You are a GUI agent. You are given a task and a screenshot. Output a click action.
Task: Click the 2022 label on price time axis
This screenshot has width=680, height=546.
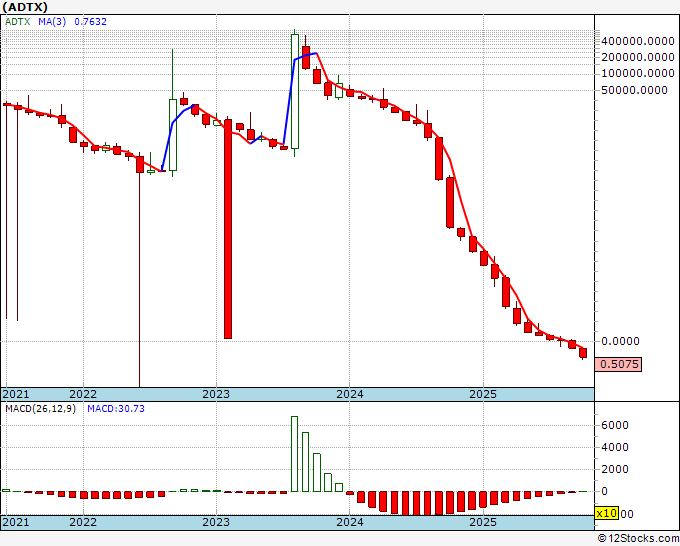[x=83, y=394]
